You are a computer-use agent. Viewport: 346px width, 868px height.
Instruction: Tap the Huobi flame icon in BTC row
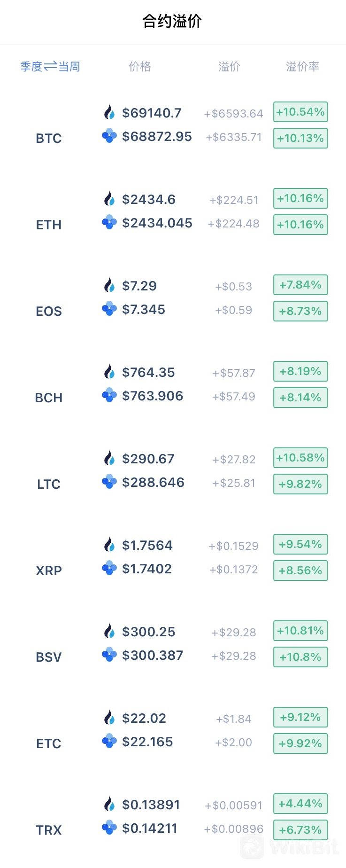109,112
